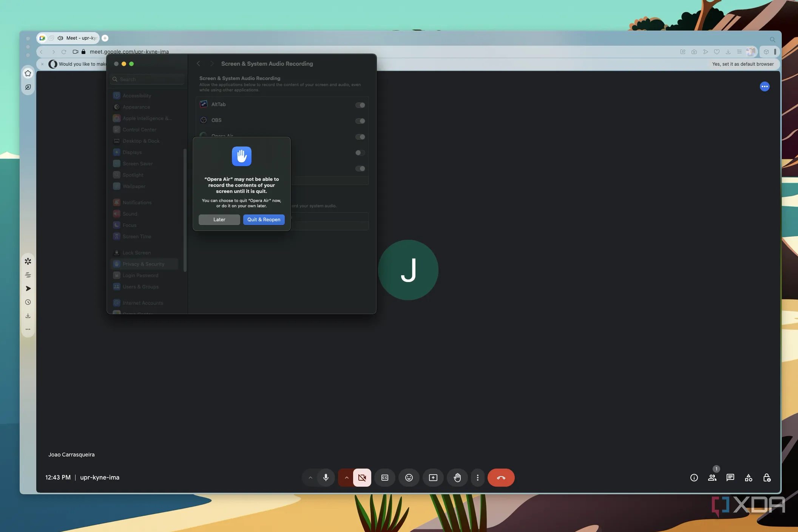Open Opera easy setup menu icon
The width and height of the screenshot is (798, 532).
[x=739, y=52]
